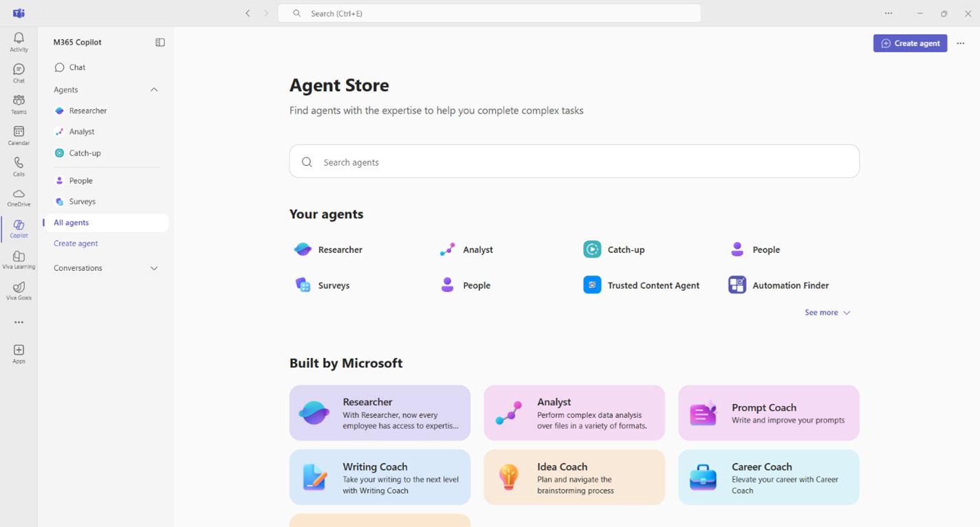Click the Create agent sidebar link
Image resolution: width=980 pixels, height=527 pixels.
tap(76, 243)
